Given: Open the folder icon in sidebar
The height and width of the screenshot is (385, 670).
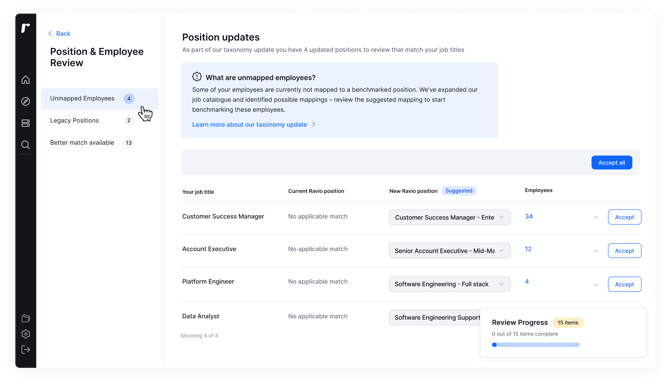Looking at the screenshot, I should point(26,318).
